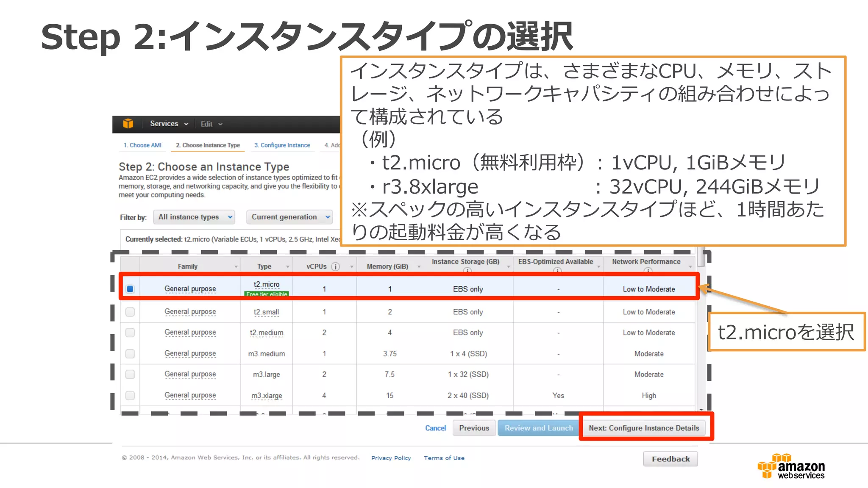The width and height of the screenshot is (868, 488).
Task: Sort by EBS-Optimized Available column arrow
Action: point(598,267)
